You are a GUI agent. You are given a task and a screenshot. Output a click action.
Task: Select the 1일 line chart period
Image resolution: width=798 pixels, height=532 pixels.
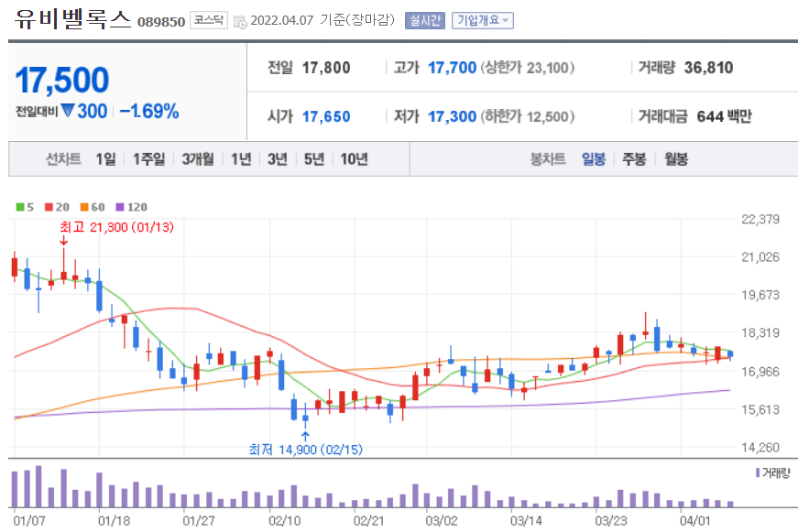click(106, 159)
